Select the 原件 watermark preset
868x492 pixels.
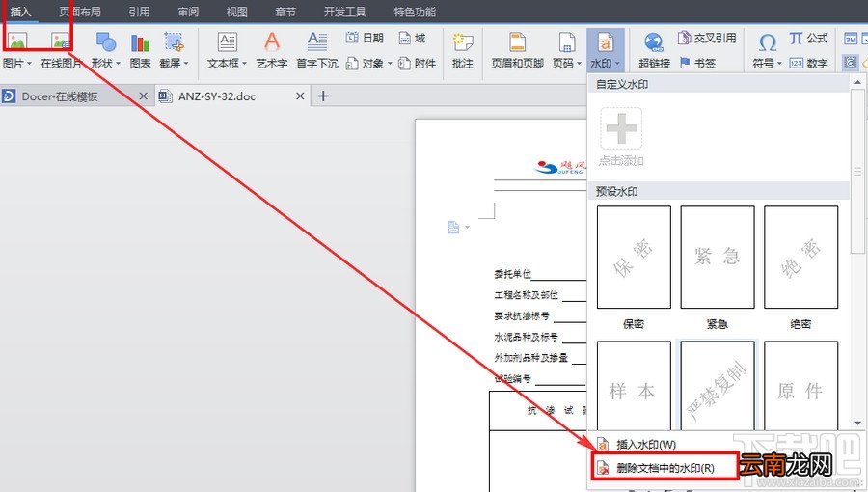point(801,385)
